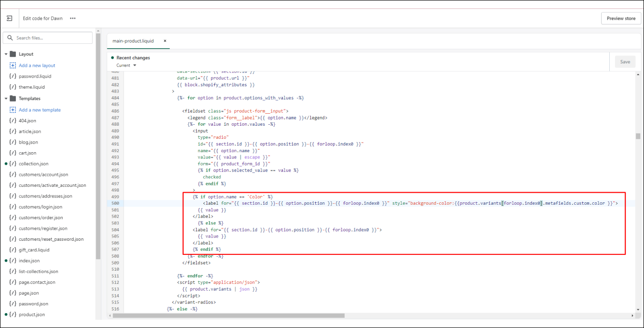Click the file icon beside gift_card.liquid
The height and width of the screenshot is (328, 644).
(x=13, y=250)
